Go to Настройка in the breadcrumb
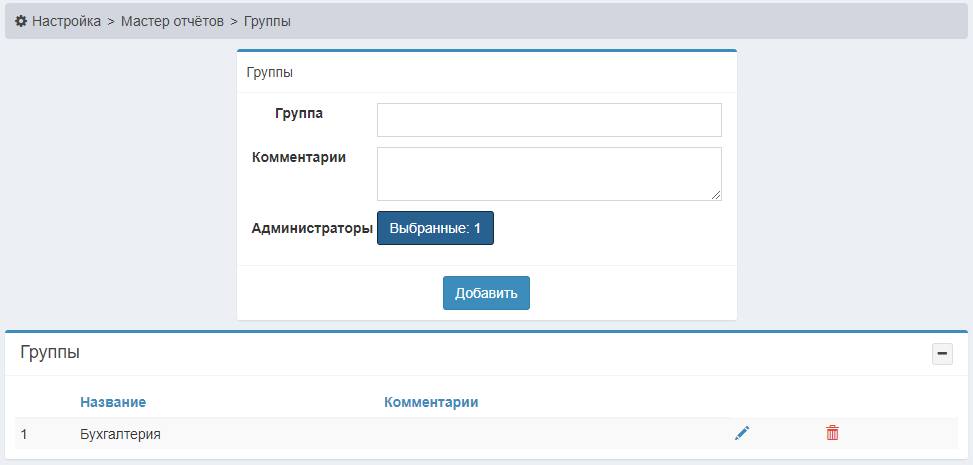 [x=66, y=21]
